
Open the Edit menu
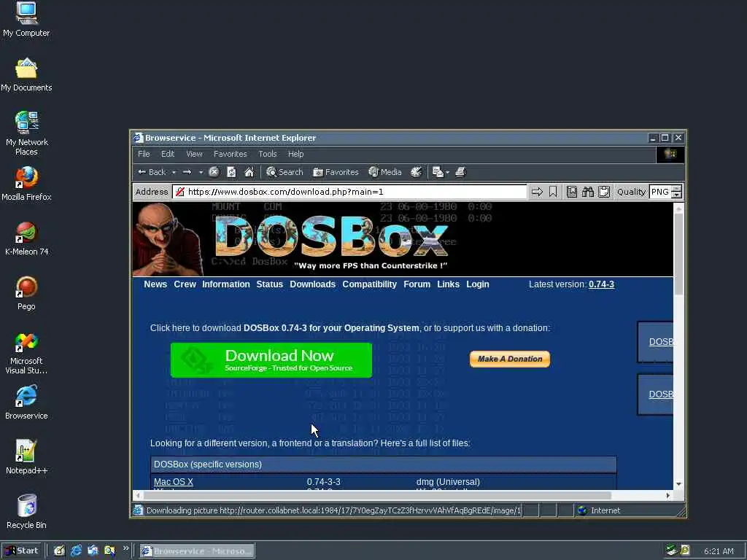point(168,154)
